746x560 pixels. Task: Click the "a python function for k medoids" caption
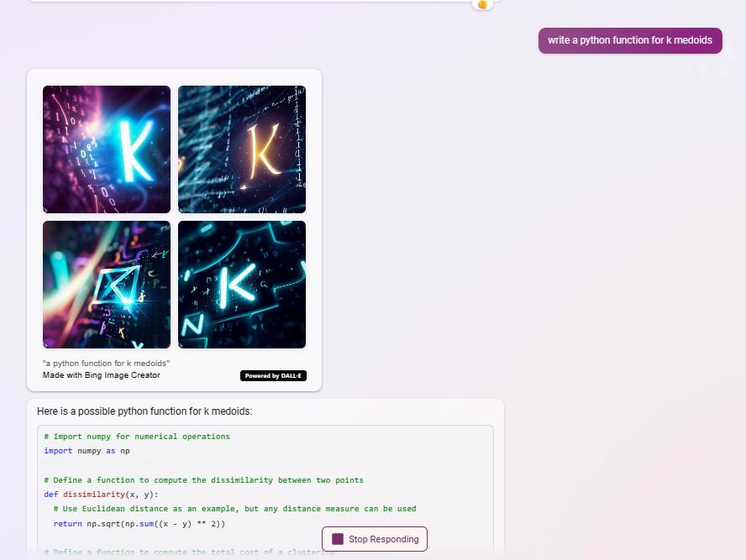point(106,364)
